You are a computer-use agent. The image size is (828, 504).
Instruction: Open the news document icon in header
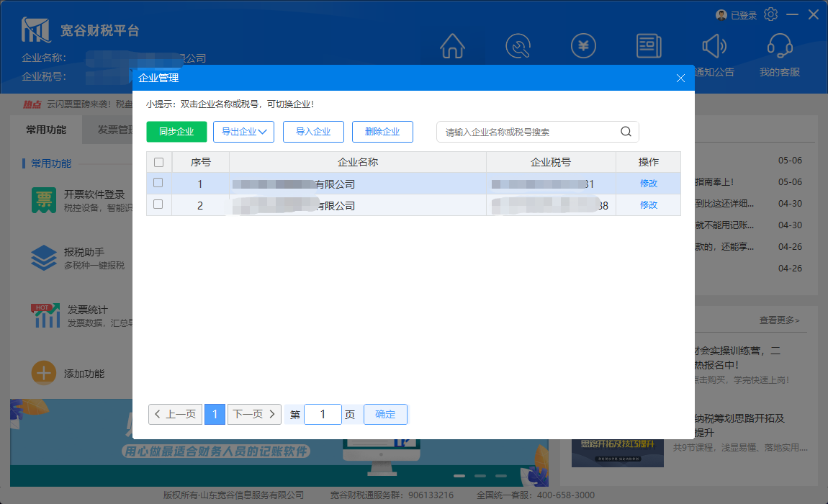(x=649, y=46)
